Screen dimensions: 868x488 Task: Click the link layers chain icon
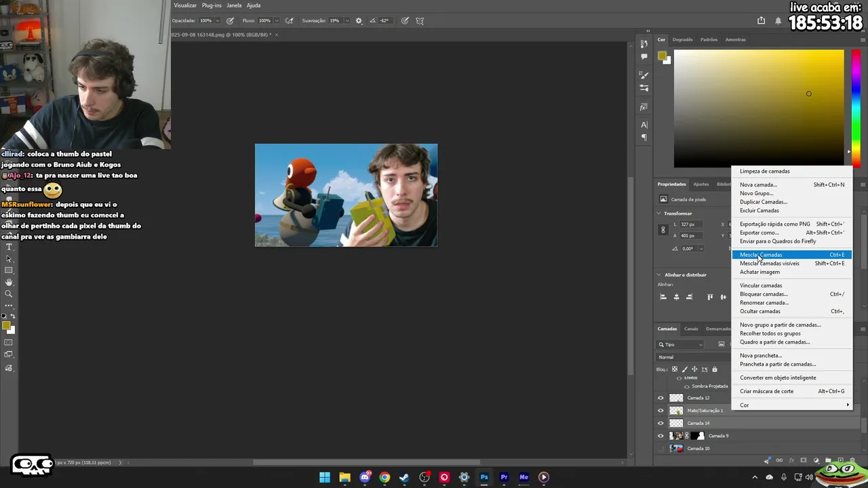[779, 460]
